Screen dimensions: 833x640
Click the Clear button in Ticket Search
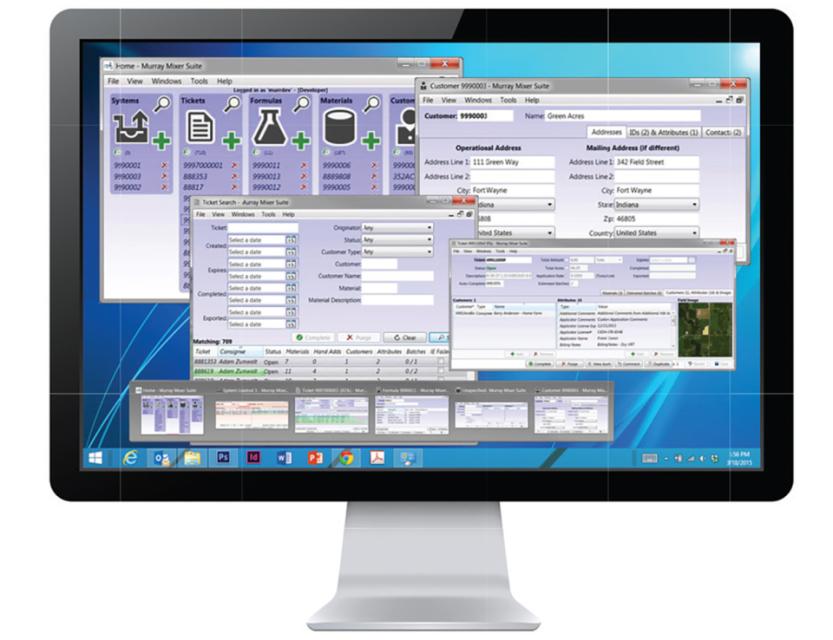pos(404,337)
